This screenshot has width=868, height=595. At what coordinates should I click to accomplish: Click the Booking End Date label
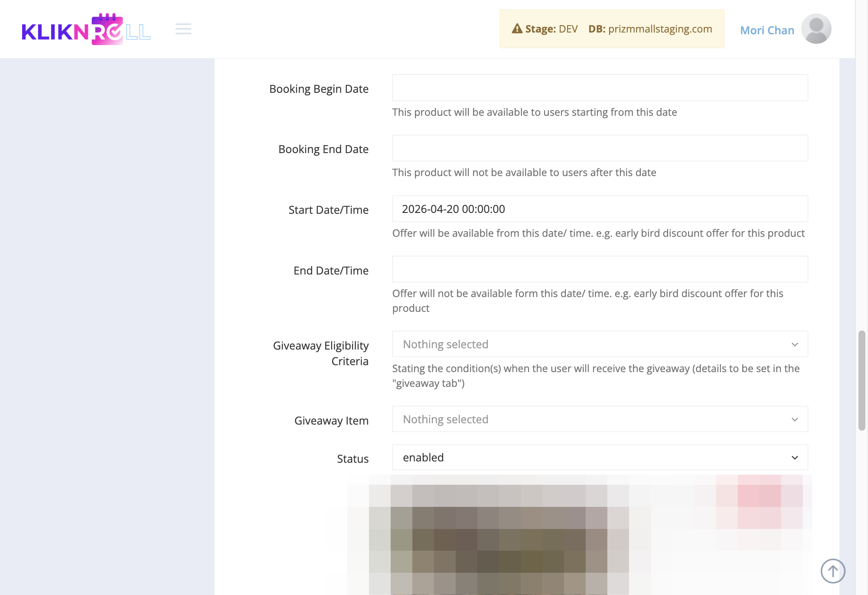click(323, 149)
